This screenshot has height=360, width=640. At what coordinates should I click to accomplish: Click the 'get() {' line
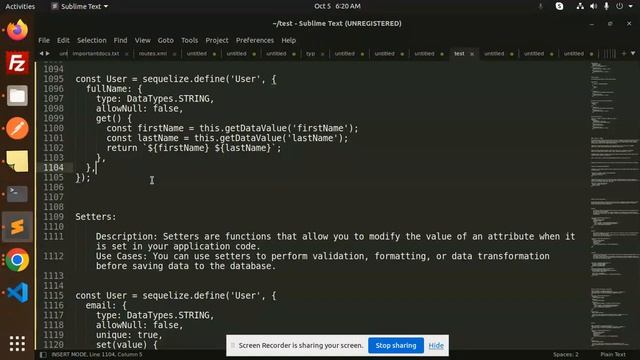click(x=114, y=118)
